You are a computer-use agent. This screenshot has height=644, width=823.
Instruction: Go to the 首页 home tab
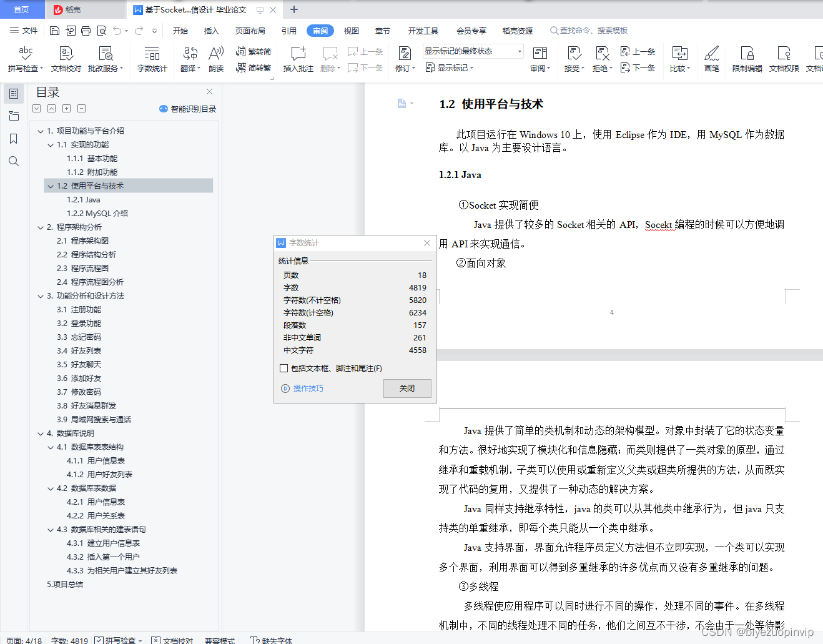point(22,9)
